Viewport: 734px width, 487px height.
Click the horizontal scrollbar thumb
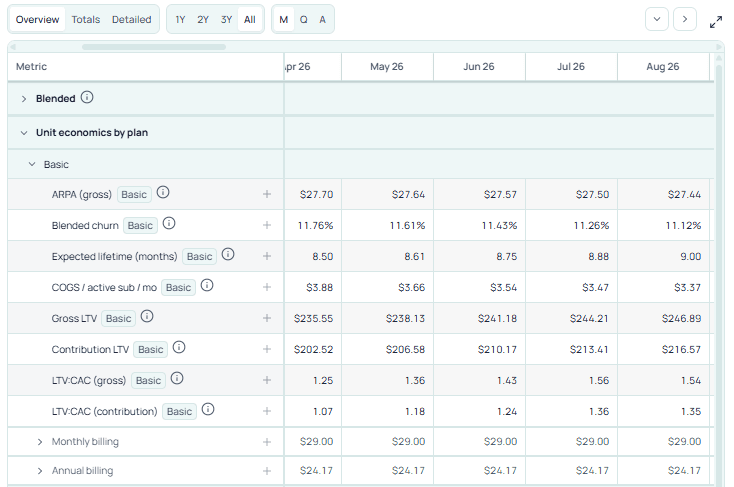pyautogui.click(x=154, y=47)
